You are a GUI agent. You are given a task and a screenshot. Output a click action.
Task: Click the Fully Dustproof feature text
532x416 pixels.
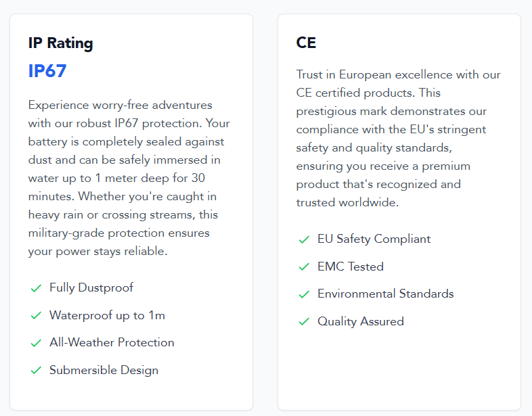point(91,287)
